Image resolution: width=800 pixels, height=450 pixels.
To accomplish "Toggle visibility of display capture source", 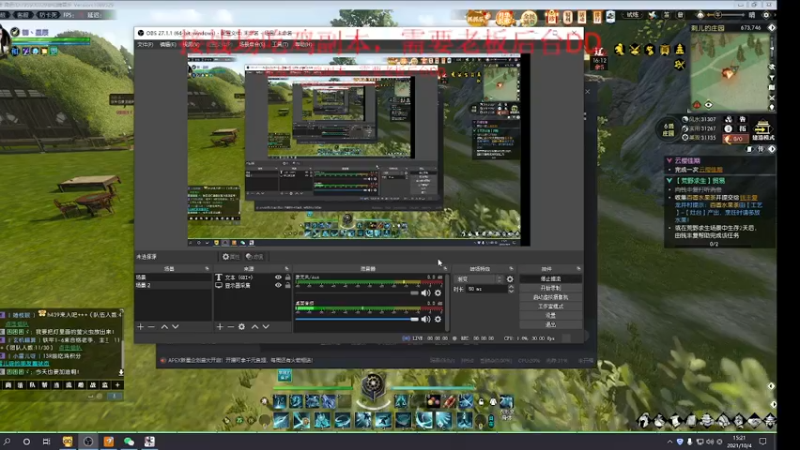I will [278, 285].
